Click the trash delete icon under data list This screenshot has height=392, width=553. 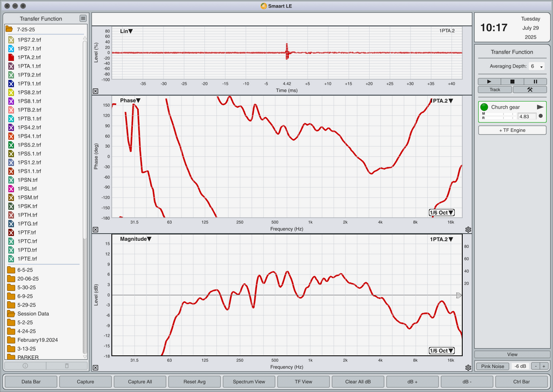[67, 366]
